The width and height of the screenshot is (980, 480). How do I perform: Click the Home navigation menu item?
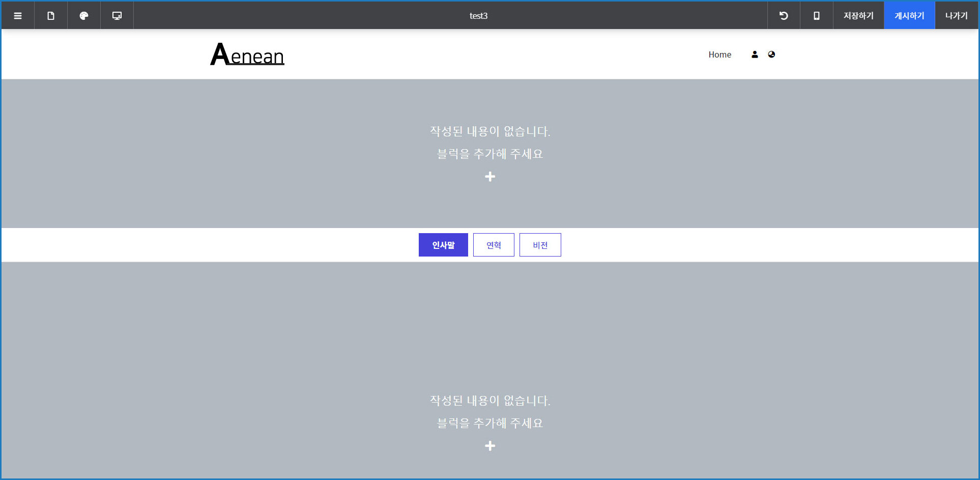coord(719,54)
